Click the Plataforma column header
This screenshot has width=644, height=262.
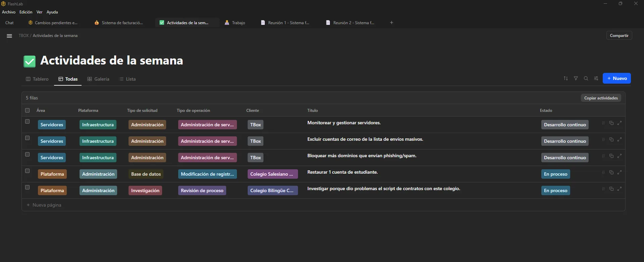(x=88, y=111)
